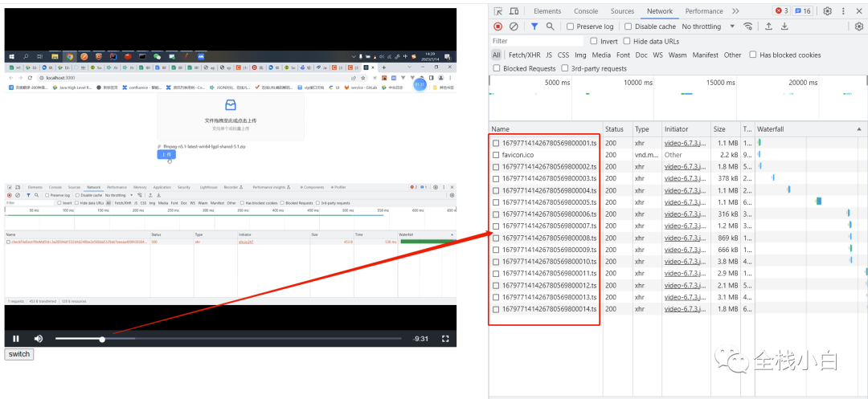Open the DevTools three-dot customize menu

844,11
